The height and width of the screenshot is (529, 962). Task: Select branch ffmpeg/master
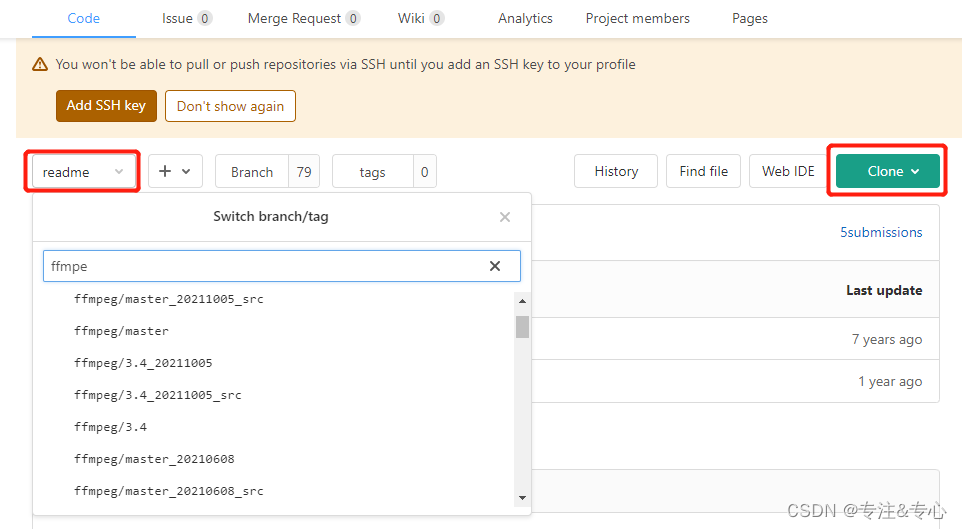[x=121, y=331]
